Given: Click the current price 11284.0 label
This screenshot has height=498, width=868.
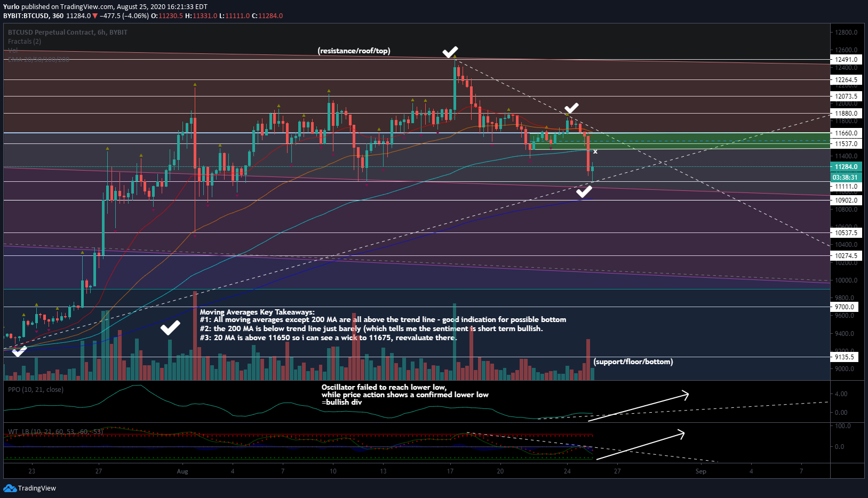Looking at the screenshot, I should coord(847,167).
